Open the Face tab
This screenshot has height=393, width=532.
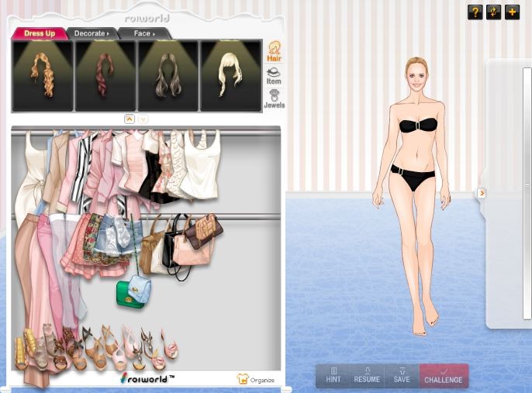pyautogui.click(x=143, y=33)
